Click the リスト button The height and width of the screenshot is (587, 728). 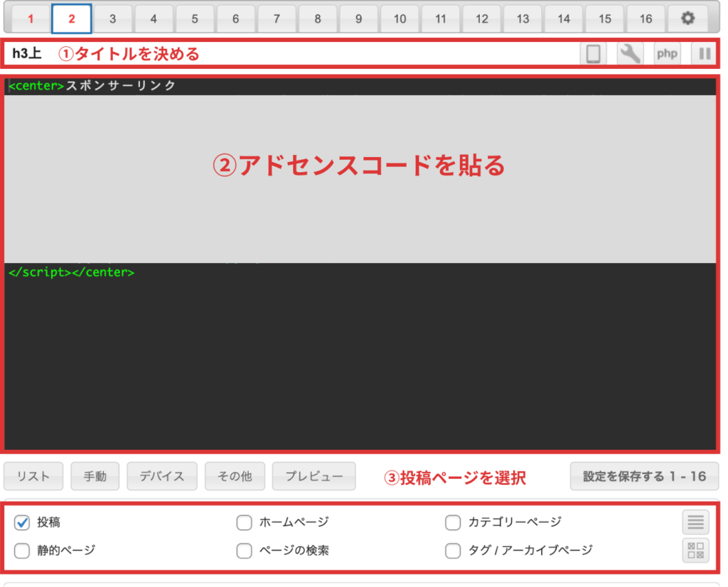coord(33,476)
